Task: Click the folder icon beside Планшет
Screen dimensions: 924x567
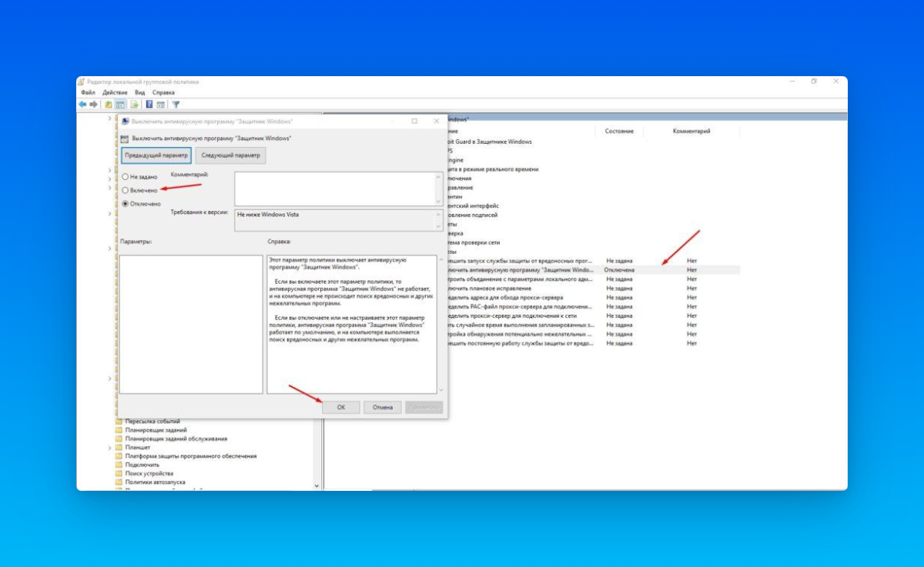Action: (119, 448)
